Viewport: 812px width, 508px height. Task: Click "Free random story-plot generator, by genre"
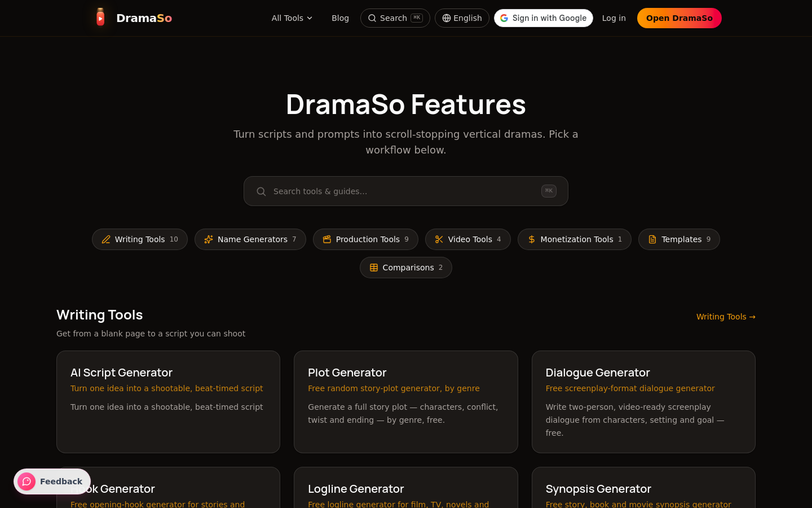pos(394,388)
